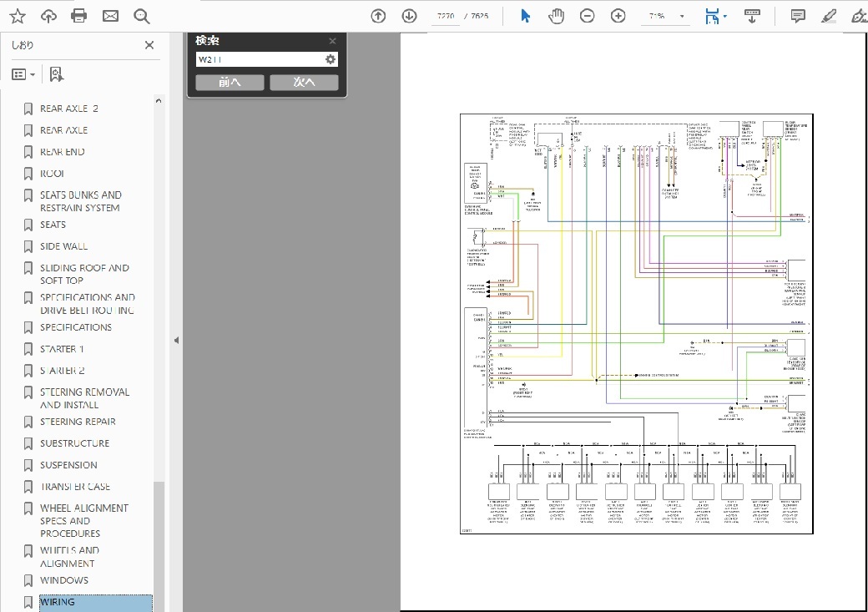Click the bookmark icon beside SUSPENSION
This screenshot has width=868, height=612.
(x=28, y=465)
